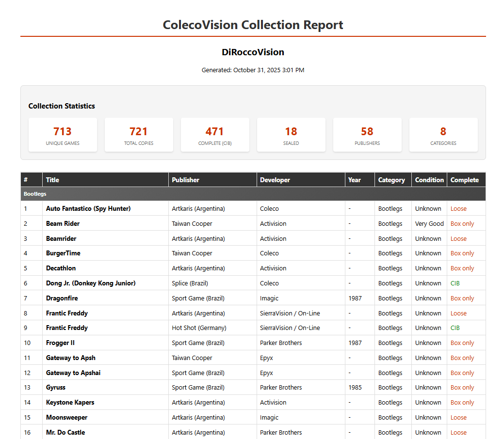The width and height of the screenshot is (504, 439).
Task: Select the 8 Categories statistic card
Action: click(443, 135)
